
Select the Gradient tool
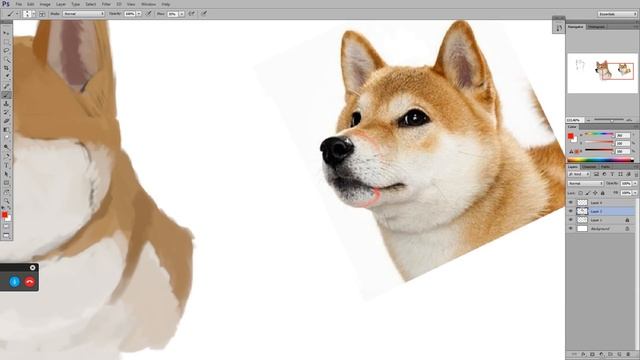6,129
